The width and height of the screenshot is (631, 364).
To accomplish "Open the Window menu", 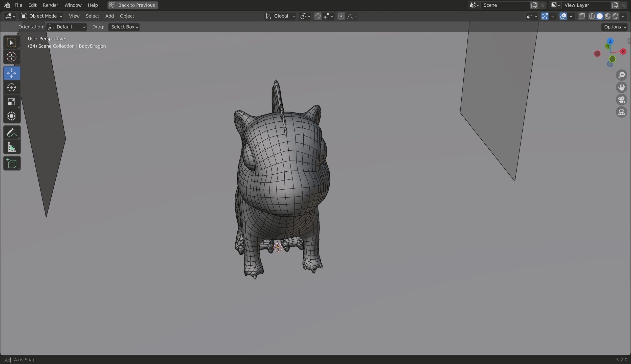I will [73, 5].
